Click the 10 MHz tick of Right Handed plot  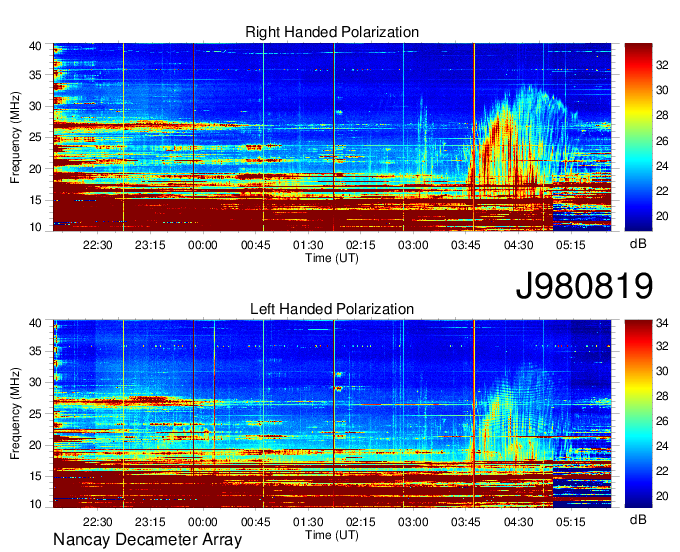(x=35, y=227)
